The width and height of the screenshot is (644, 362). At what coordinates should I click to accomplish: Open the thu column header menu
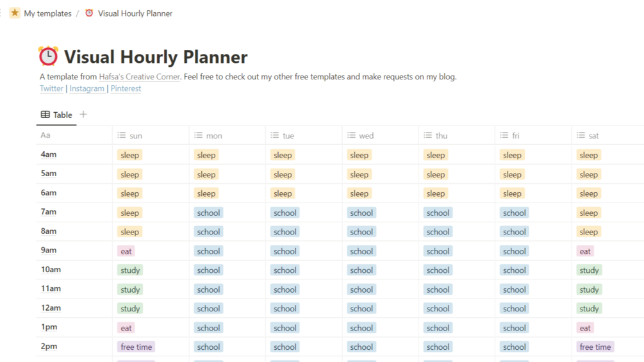click(442, 136)
